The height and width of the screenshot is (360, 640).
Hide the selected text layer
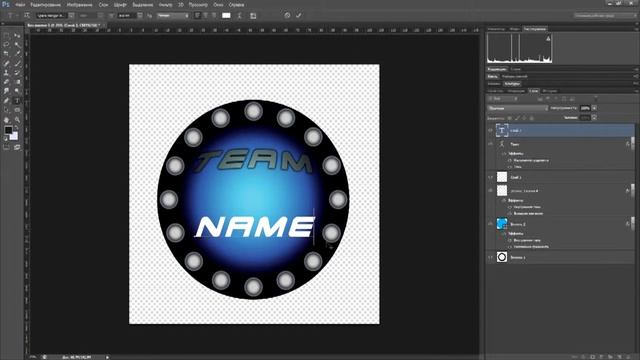coord(490,131)
